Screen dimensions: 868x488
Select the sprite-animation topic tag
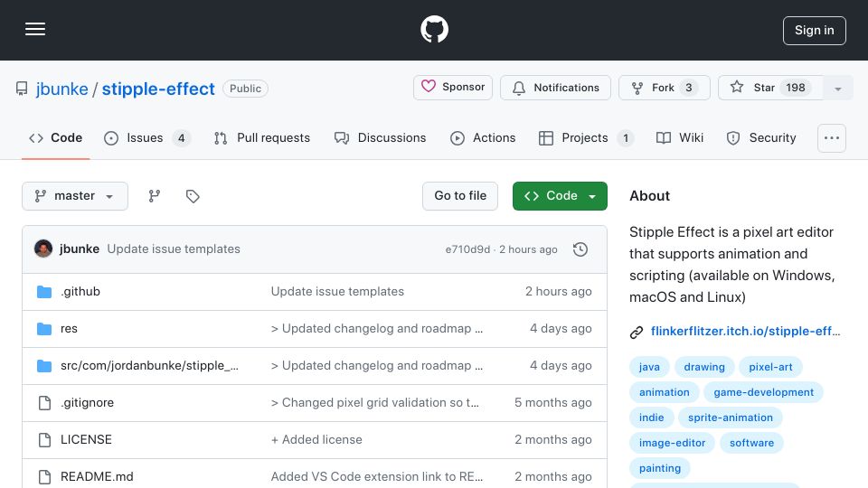(731, 418)
